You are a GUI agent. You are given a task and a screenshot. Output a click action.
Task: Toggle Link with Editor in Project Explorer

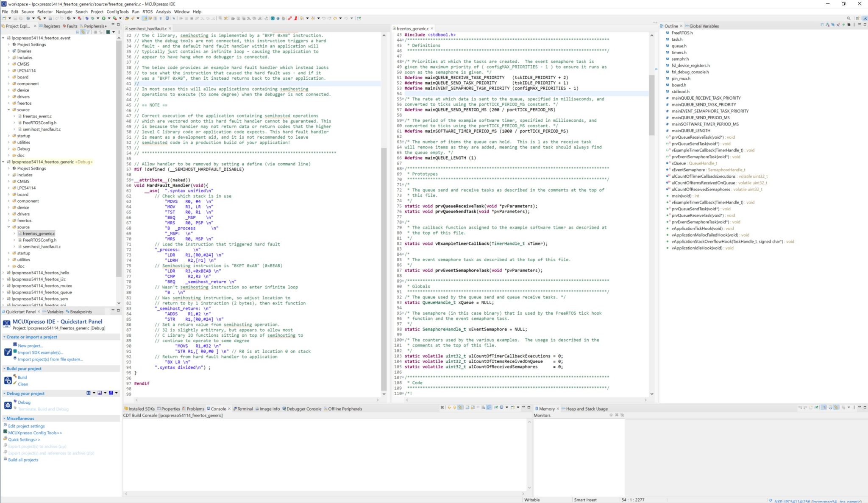pyautogui.click(x=83, y=32)
